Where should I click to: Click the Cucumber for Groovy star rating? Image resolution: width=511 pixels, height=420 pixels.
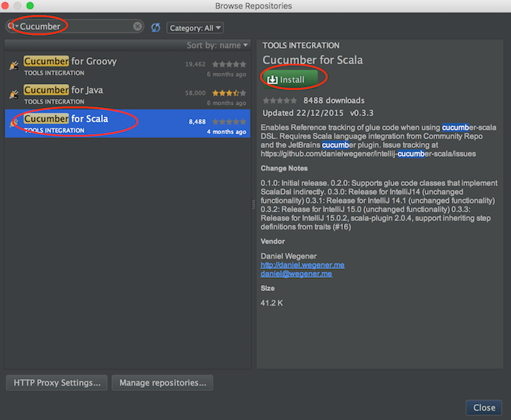pyautogui.click(x=229, y=64)
